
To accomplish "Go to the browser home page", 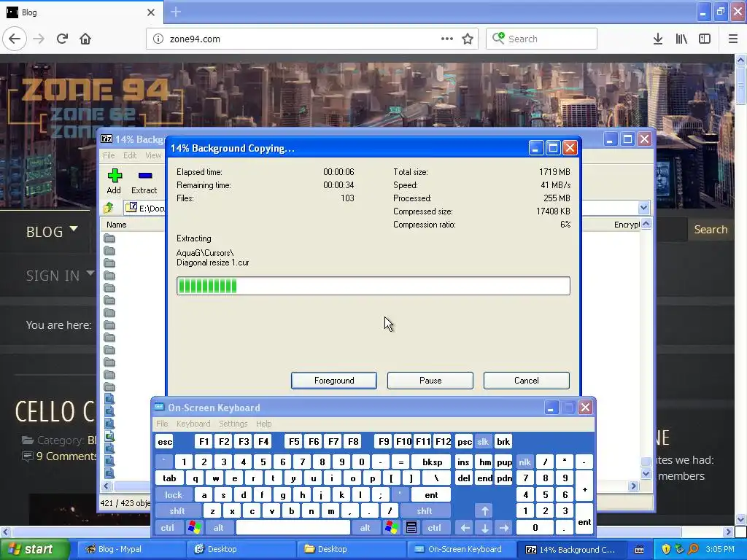I will click(85, 39).
